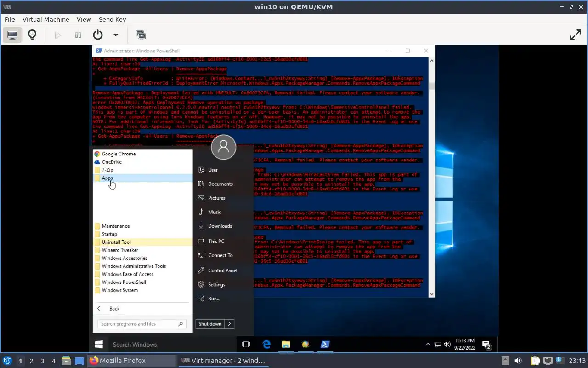
Task: Open This PC from the Start menu
Action: click(x=223, y=241)
